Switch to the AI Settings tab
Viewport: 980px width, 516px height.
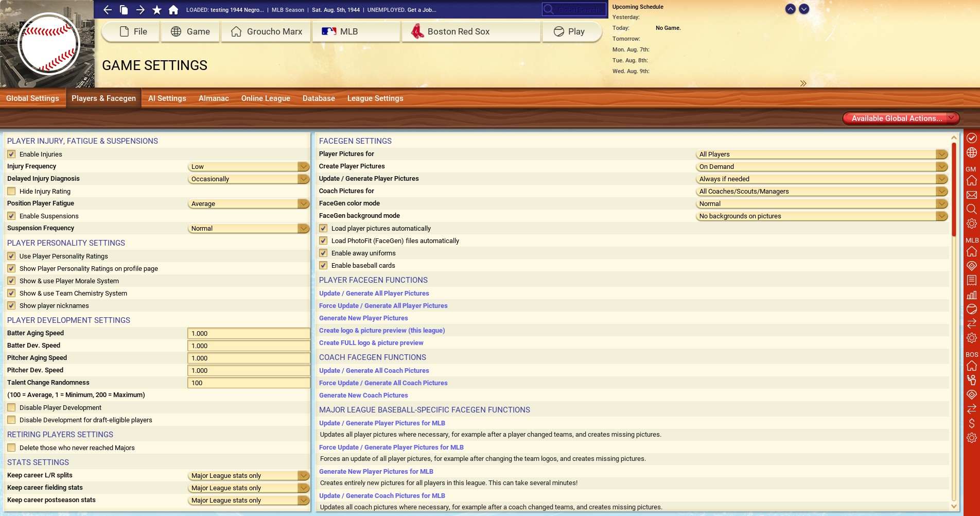pyautogui.click(x=167, y=98)
